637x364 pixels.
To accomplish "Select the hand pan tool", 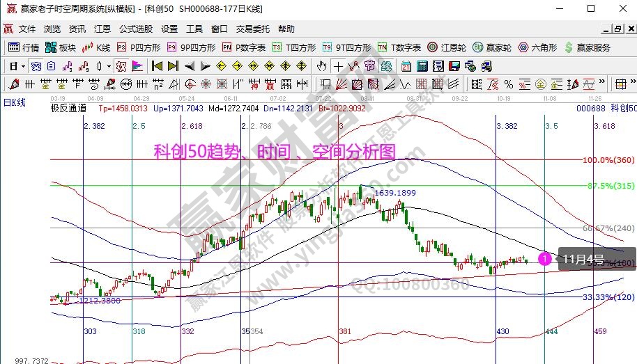I will coord(321,66).
